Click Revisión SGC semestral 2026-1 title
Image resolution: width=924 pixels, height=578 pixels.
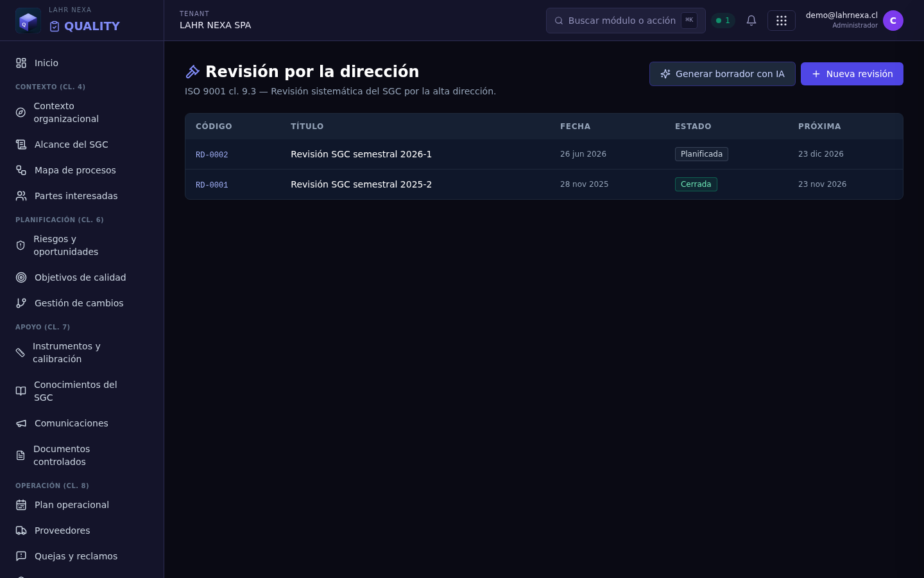click(361, 154)
